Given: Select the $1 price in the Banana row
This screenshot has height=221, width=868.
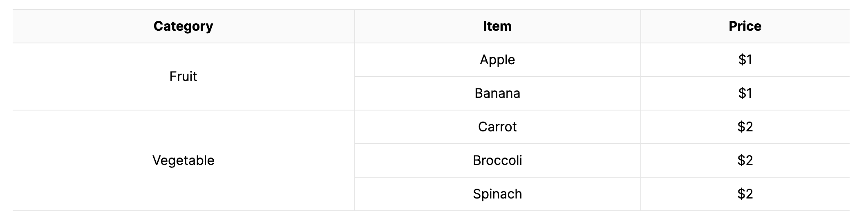Looking at the screenshot, I should coord(745,93).
